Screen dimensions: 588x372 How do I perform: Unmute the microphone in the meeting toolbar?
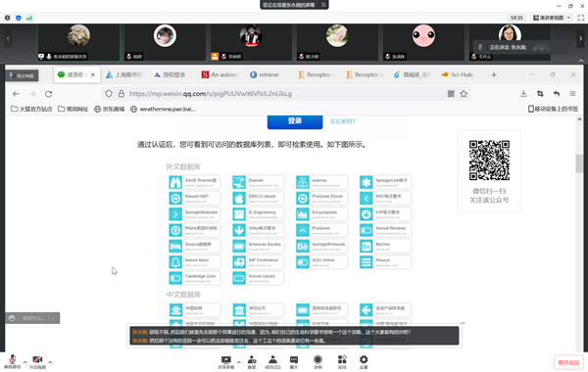click(x=13, y=361)
